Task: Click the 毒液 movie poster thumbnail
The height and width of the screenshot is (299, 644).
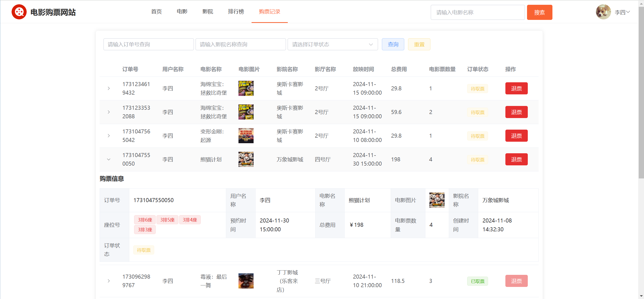Action: point(246,281)
